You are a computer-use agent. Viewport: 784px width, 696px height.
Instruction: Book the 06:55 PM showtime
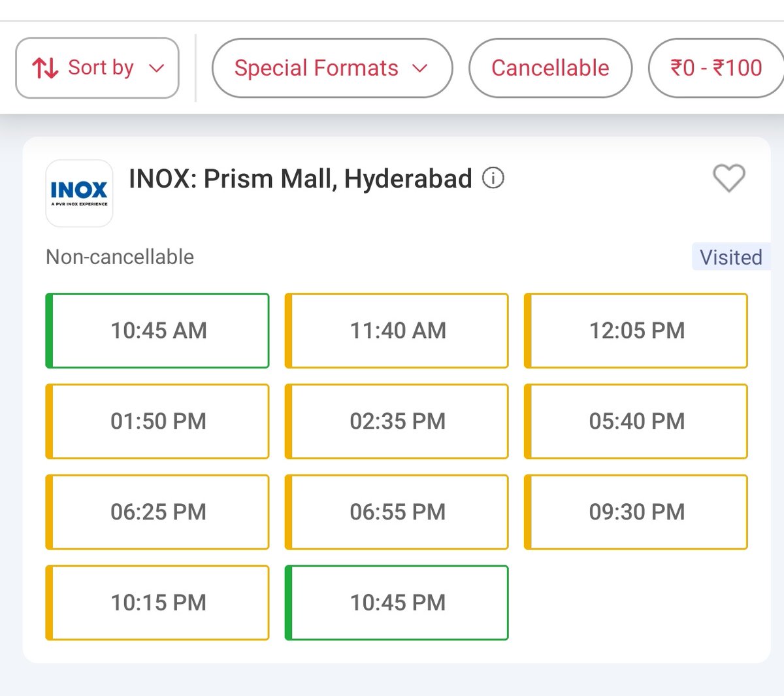(397, 512)
